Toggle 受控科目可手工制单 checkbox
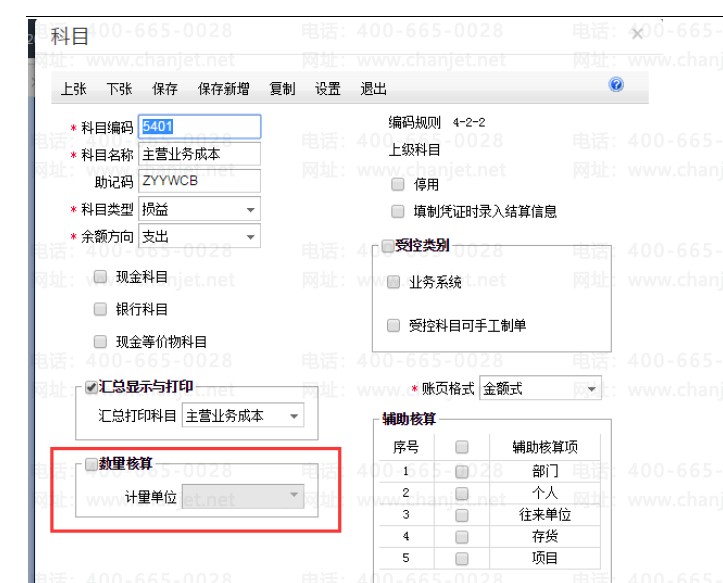 click(x=393, y=325)
